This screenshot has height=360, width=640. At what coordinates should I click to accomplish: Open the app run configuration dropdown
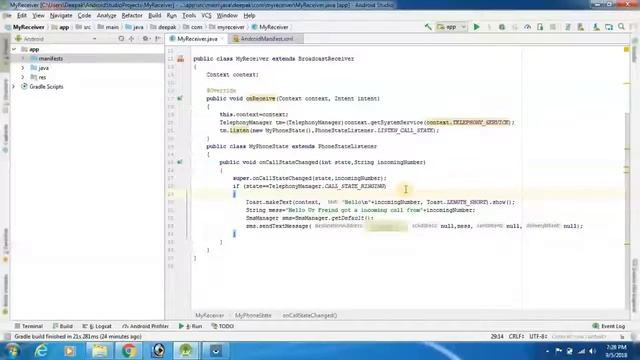click(451, 27)
